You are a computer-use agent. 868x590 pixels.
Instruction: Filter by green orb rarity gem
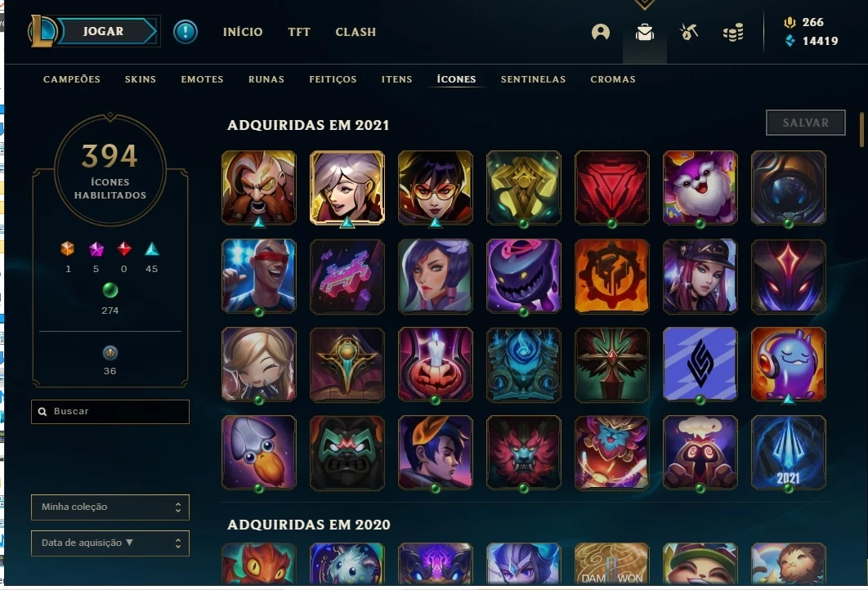pos(110,290)
